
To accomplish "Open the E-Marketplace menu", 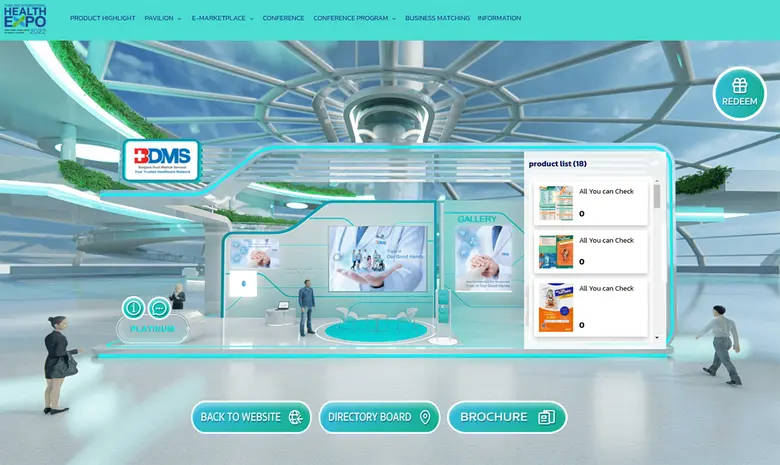I will click(218, 18).
